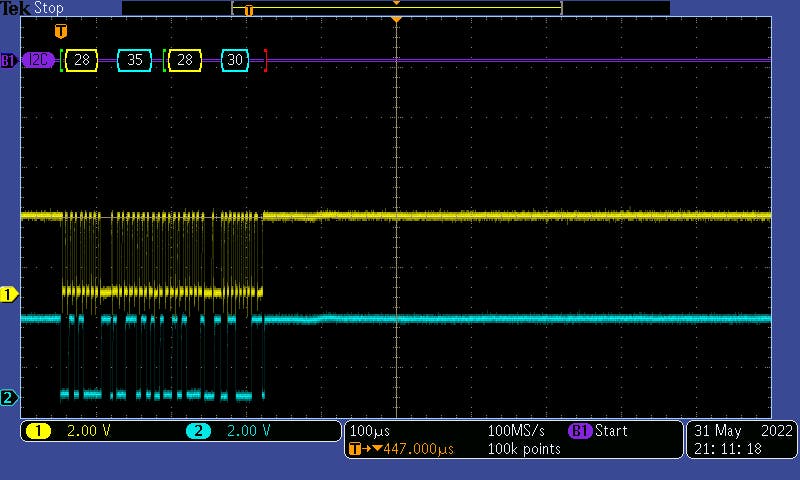Click the channel 1 ground reference marker

tap(9, 294)
